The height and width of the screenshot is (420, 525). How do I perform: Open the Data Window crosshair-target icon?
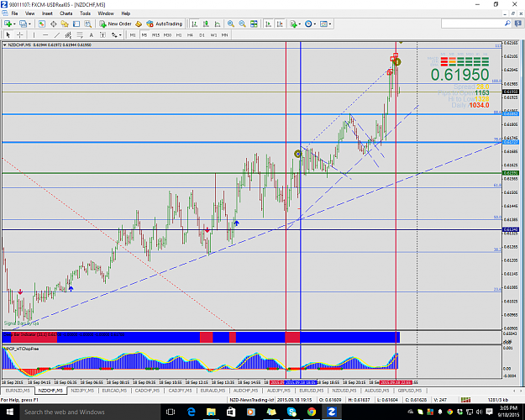(x=53, y=24)
